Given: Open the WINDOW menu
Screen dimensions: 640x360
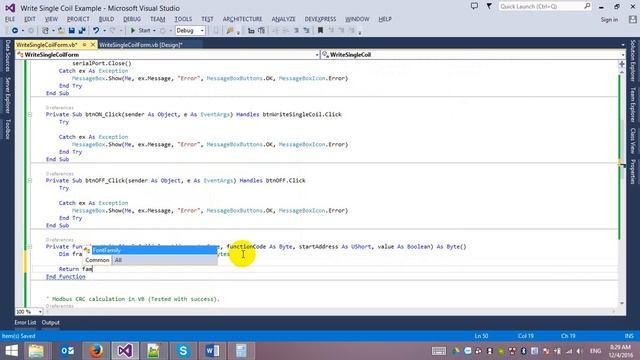Looking at the screenshot, I should [x=357, y=19].
